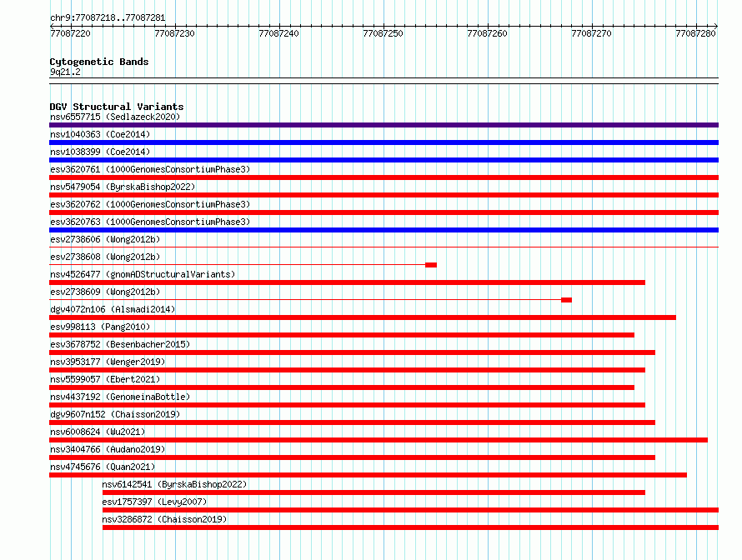
Task: Click ruler position 77087270
Action: pyautogui.click(x=592, y=33)
